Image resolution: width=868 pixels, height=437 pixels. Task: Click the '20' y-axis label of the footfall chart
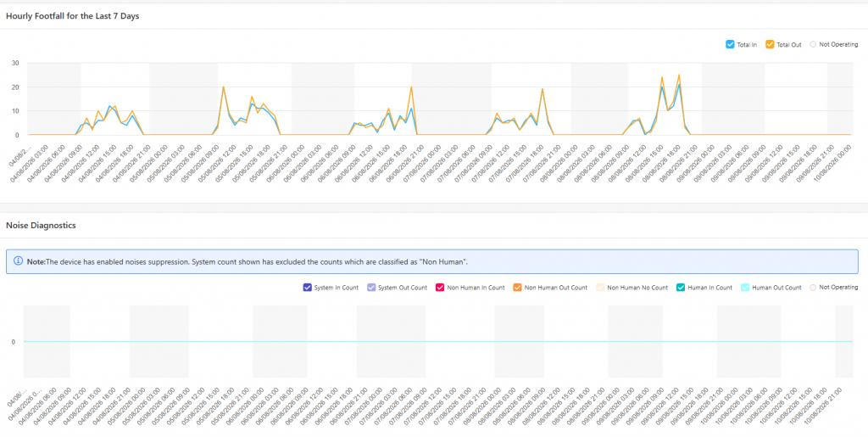15,87
